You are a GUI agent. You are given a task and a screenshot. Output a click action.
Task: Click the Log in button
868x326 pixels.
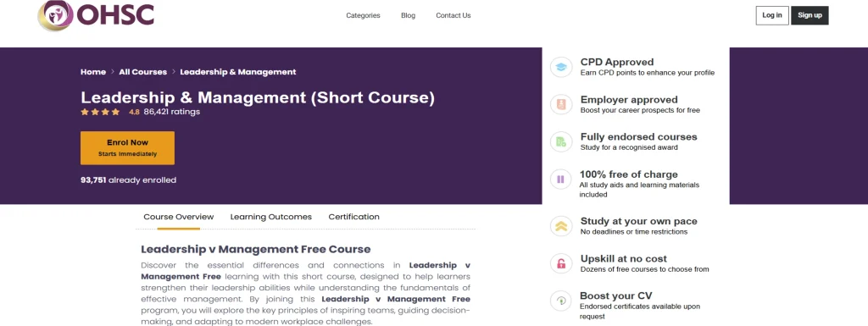coord(771,15)
